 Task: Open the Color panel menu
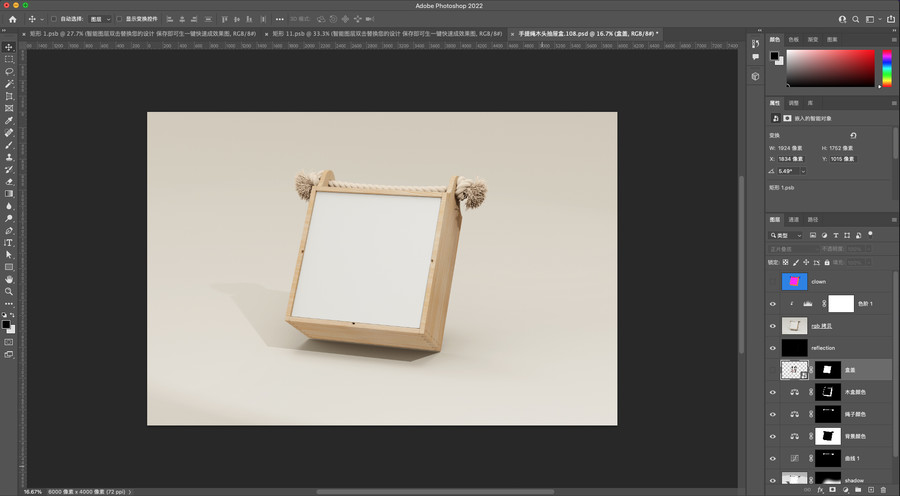[x=894, y=40]
